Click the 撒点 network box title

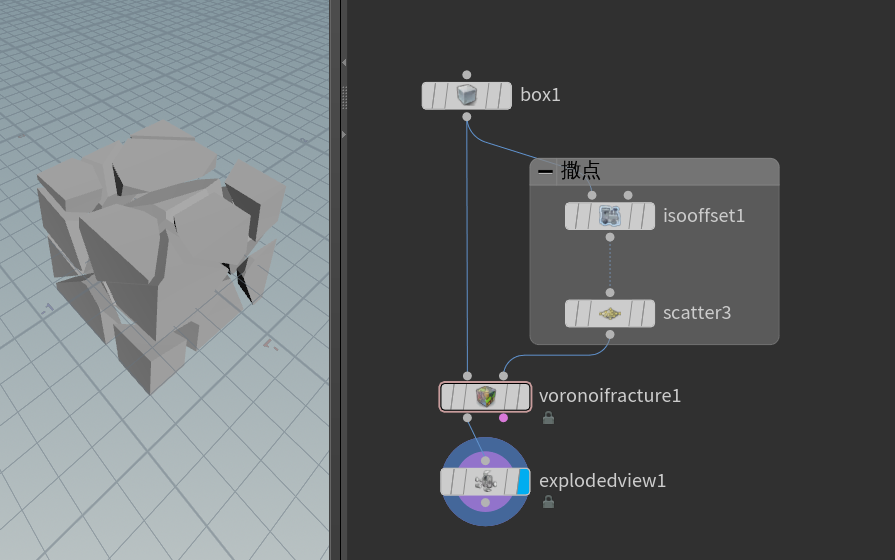pyautogui.click(x=580, y=171)
